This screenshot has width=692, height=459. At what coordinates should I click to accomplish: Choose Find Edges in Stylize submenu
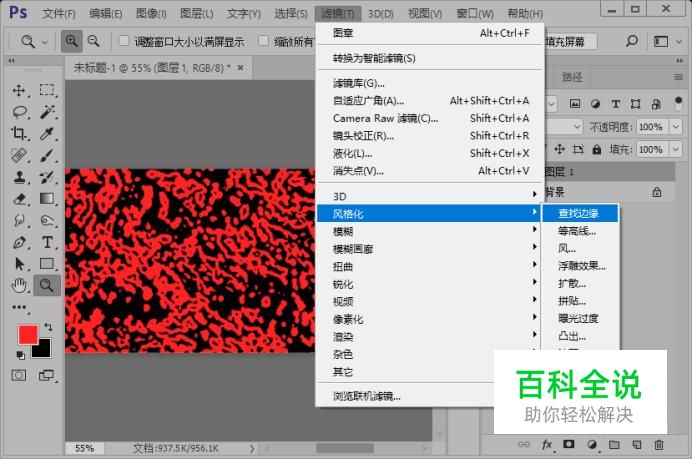(580, 214)
